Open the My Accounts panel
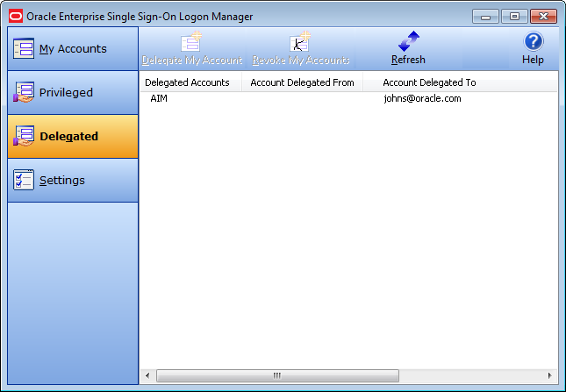This screenshot has height=392, width=566. 73,49
